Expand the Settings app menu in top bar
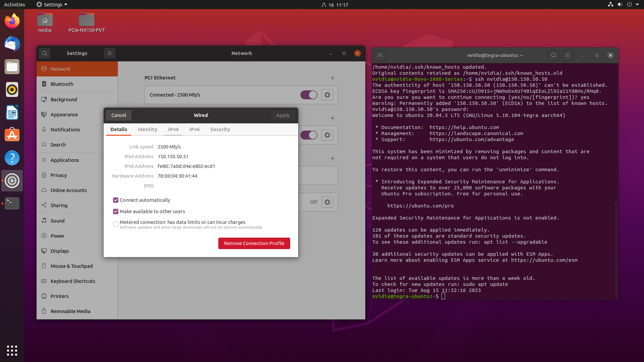 (x=52, y=5)
